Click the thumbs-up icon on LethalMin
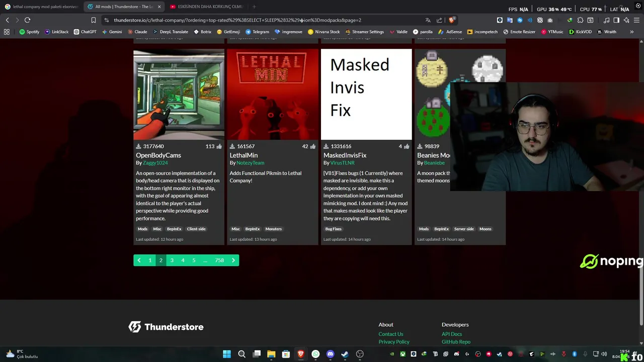 click(x=312, y=146)
